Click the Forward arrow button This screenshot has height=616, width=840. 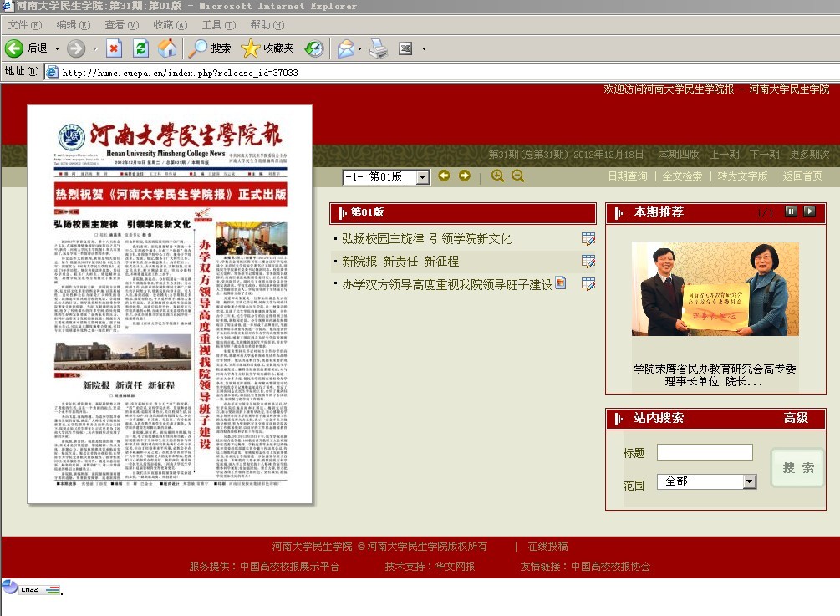tap(76, 48)
